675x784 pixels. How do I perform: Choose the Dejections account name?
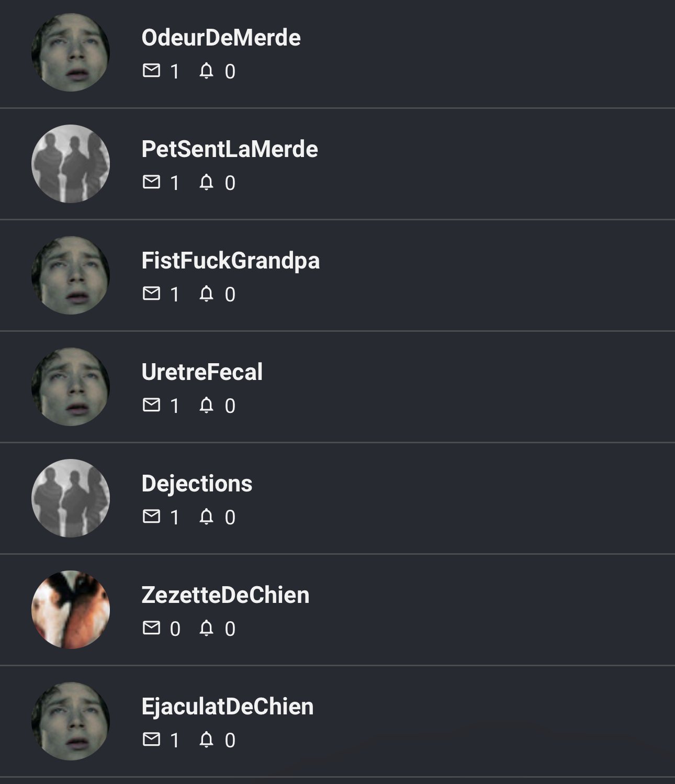[x=197, y=484]
